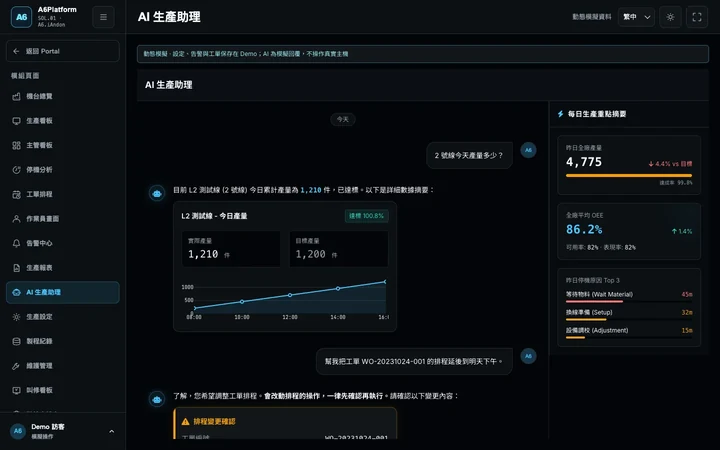
Task: Click the A6 platform logo
Action: (x=21, y=17)
